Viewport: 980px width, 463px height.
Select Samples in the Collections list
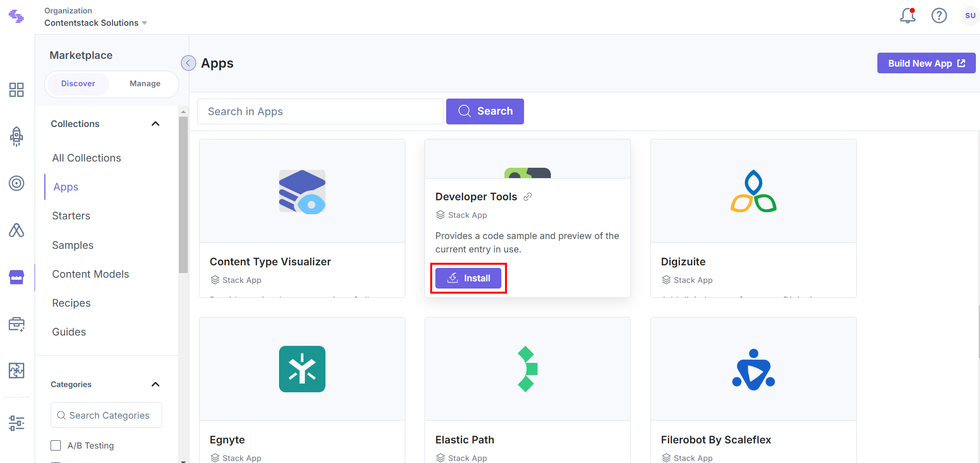coord(73,245)
